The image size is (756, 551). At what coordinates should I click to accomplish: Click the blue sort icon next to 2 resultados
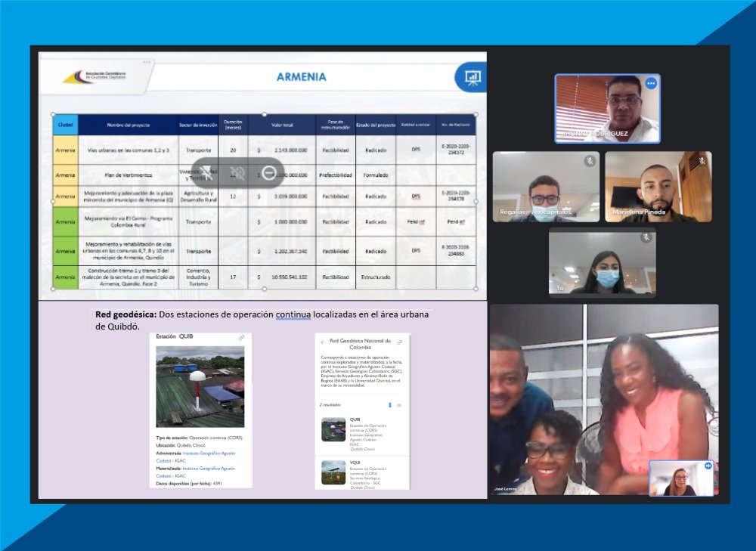click(x=389, y=405)
